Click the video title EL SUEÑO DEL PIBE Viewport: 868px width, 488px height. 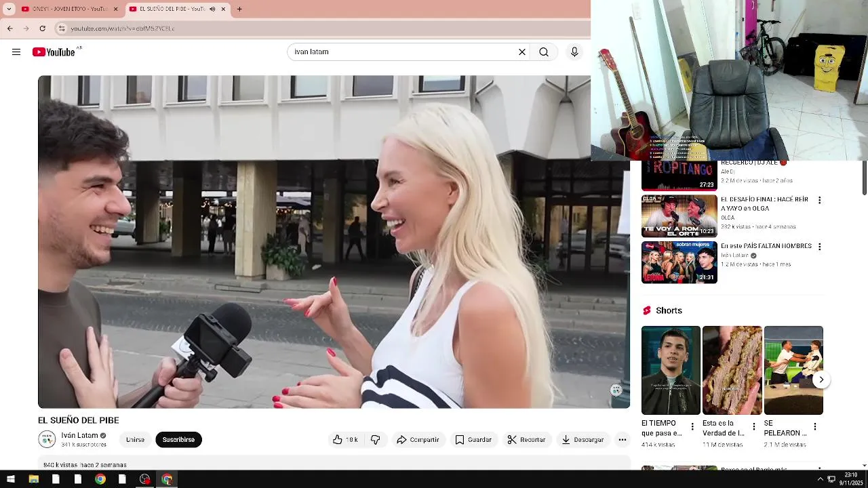click(79, 421)
